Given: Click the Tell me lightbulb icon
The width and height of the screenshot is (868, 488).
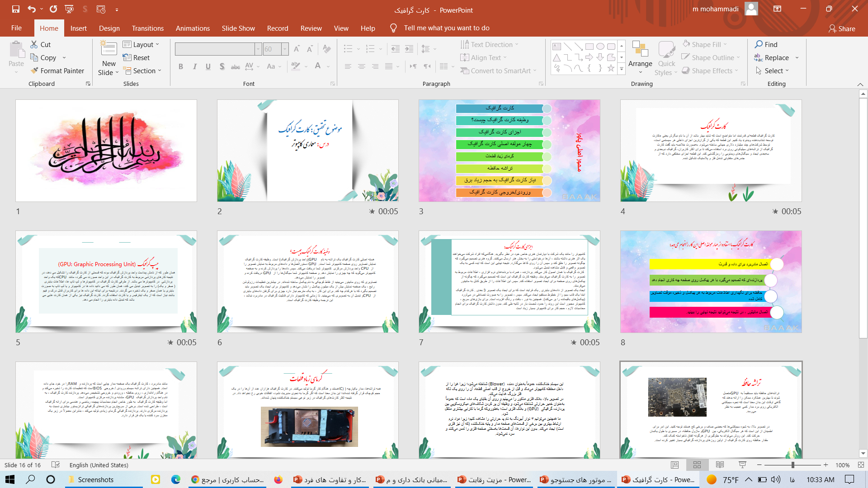Looking at the screenshot, I should pyautogui.click(x=393, y=28).
